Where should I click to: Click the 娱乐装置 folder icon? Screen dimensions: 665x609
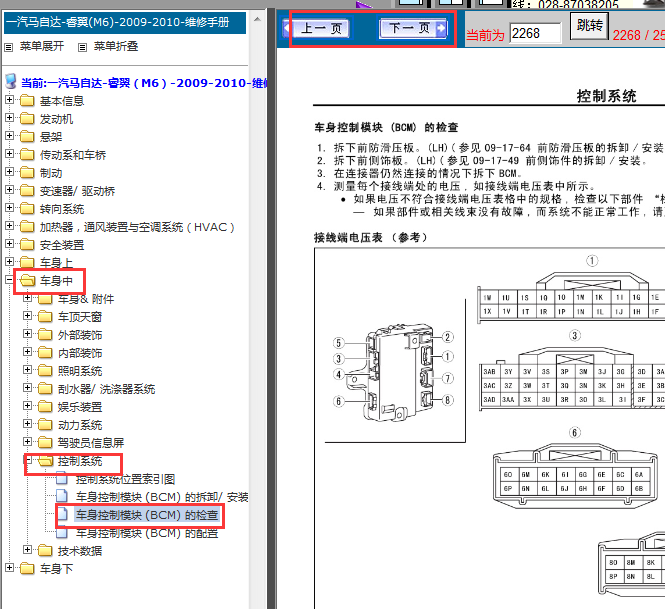pos(45,407)
